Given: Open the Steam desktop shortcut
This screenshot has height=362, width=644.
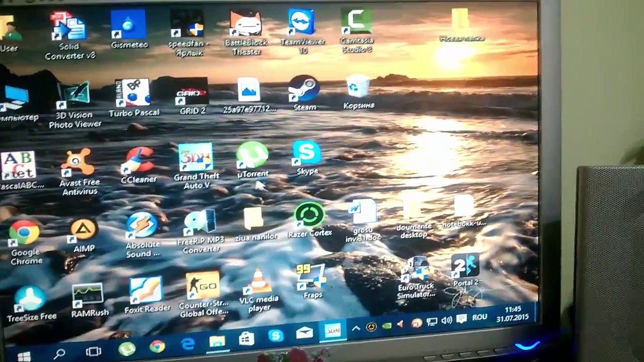Looking at the screenshot, I should coord(304,94).
